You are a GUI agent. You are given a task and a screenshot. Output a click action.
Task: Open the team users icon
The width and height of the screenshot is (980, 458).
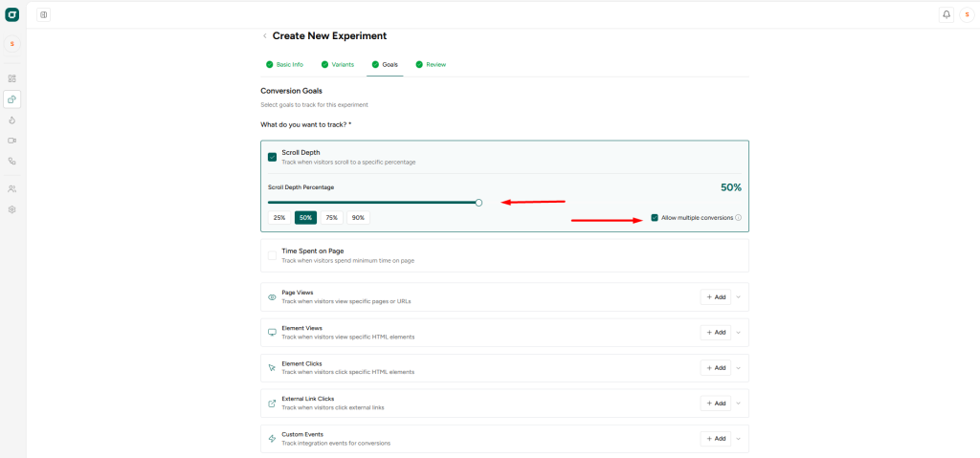click(x=11, y=188)
